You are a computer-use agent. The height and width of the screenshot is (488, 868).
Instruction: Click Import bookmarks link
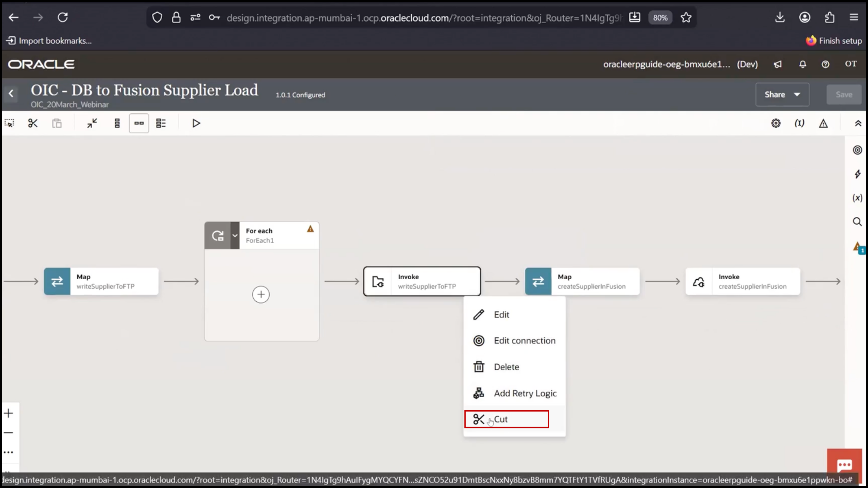[49, 41]
